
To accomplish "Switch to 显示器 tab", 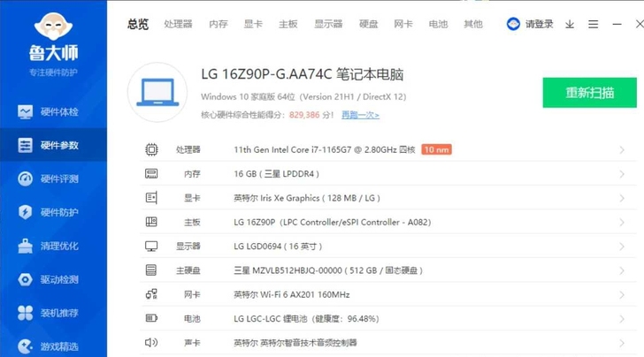I will [328, 24].
